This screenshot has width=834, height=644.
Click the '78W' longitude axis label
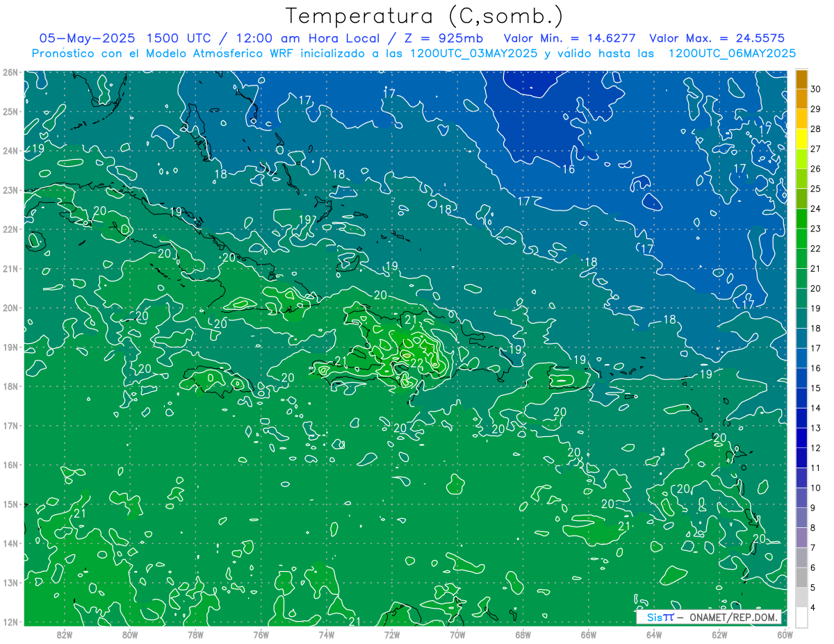(x=195, y=634)
